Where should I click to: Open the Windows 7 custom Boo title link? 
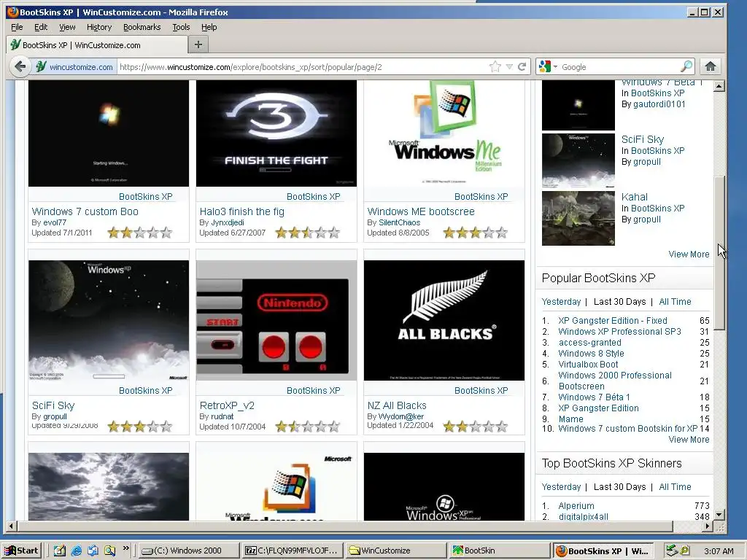tap(85, 211)
